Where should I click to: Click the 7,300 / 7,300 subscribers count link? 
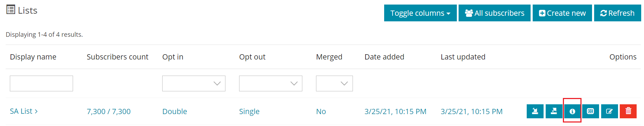[x=109, y=111]
